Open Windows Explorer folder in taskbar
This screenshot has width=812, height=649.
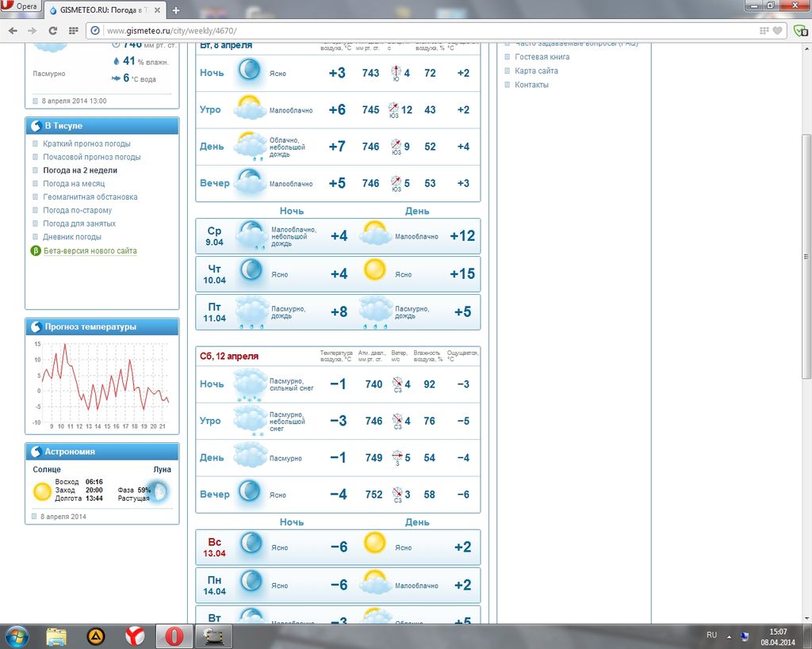pyautogui.click(x=56, y=636)
